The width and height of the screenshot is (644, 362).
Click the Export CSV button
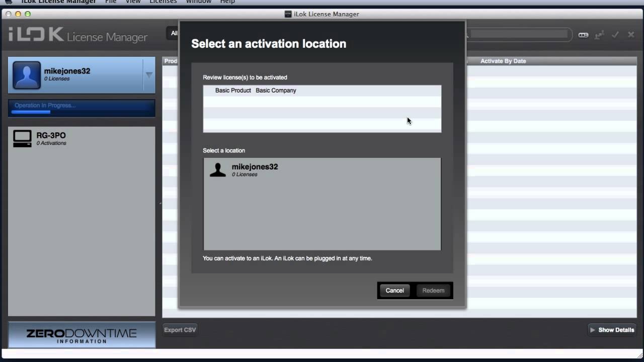(x=180, y=330)
